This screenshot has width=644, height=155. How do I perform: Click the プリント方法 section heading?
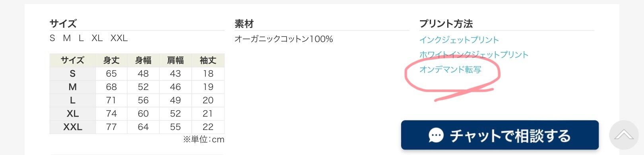446,24
